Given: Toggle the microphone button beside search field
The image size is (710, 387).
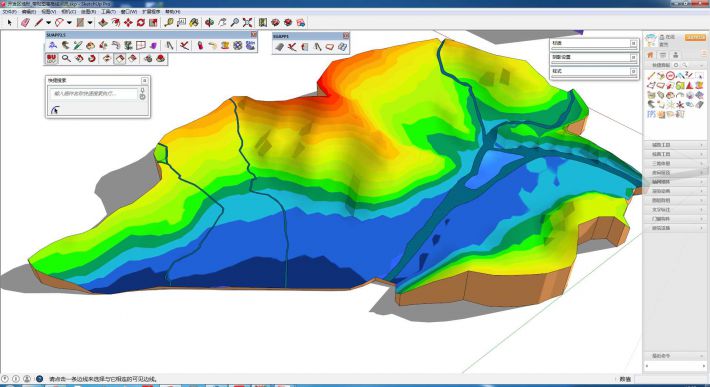Looking at the screenshot, I should coord(143,94).
